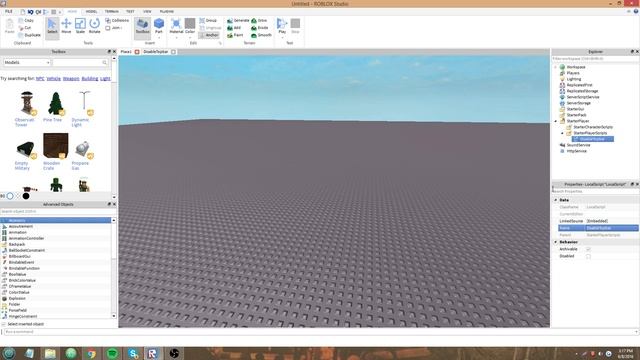Viewport: 640px width, 360px height.
Task: Activate the Scale tool
Action: pos(80,26)
